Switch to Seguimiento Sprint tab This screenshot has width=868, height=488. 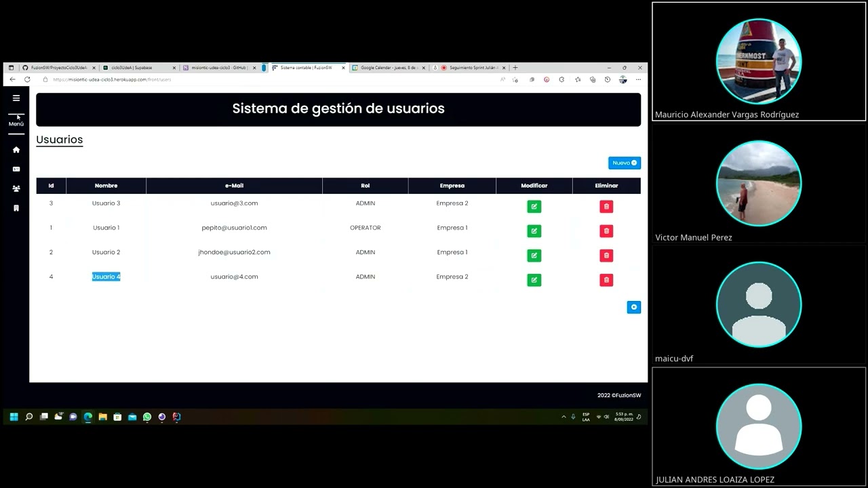pyautogui.click(x=469, y=68)
